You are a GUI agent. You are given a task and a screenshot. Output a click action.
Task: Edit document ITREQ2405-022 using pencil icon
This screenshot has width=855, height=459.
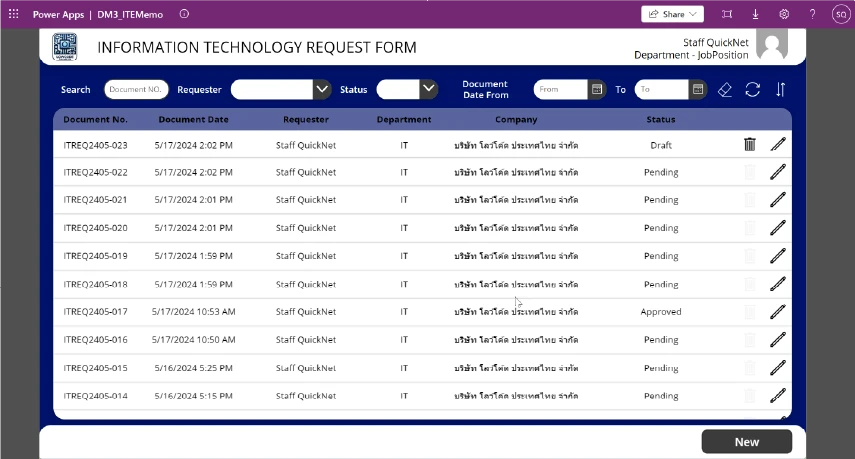(x=778, y=172)
